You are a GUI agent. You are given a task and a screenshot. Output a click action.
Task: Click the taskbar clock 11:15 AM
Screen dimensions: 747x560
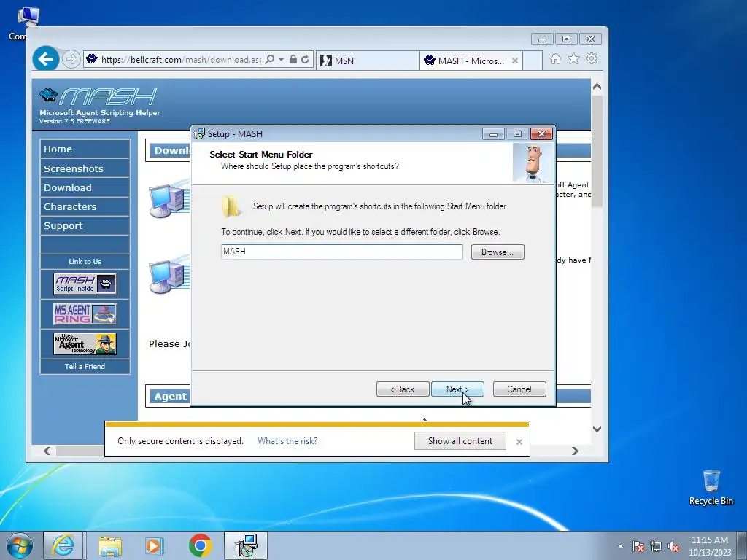pyautogui.click(x=709, y=540)
